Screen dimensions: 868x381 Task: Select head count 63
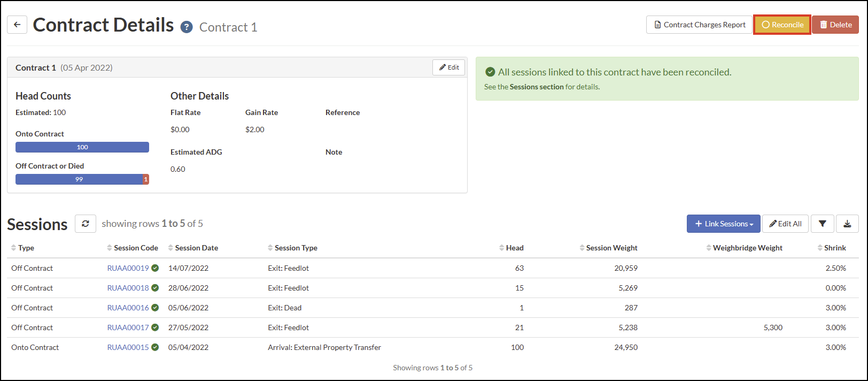pos(520,268)
